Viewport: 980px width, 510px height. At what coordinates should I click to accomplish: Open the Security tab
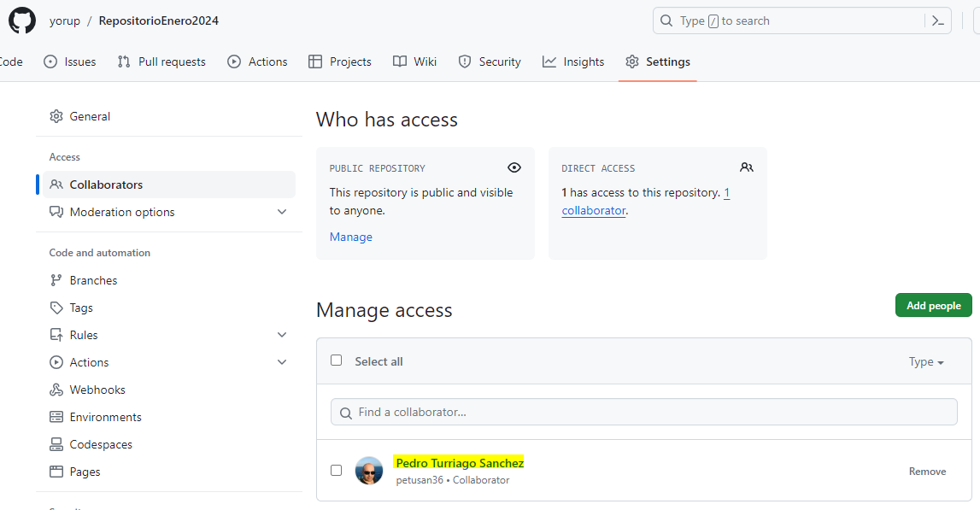490,62
